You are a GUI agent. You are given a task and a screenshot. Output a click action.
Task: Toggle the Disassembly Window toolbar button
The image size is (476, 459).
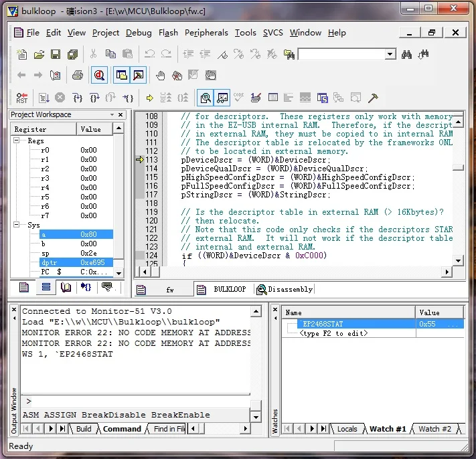pos(206,98)
